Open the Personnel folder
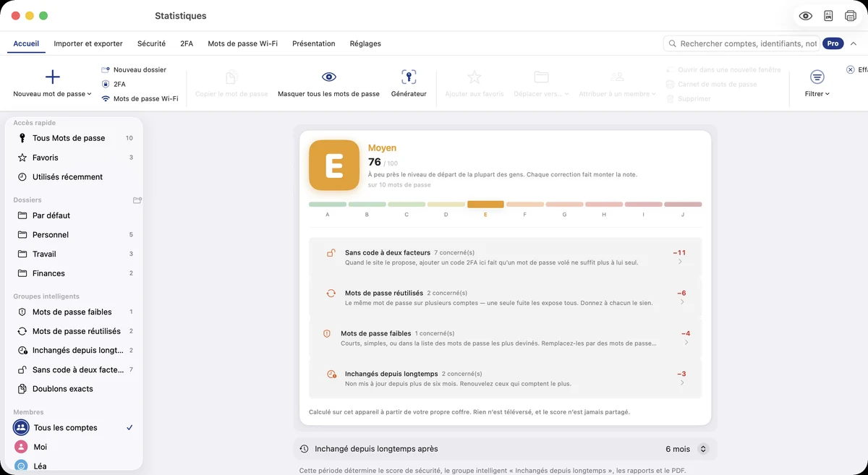This screenshot has height=475, width=868. point(75,234)
